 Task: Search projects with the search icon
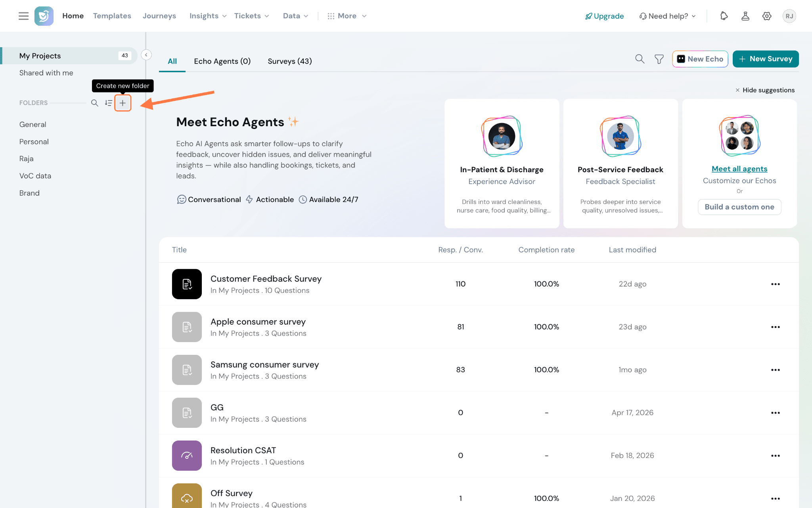pyautogui.click(x=640, y=59)
